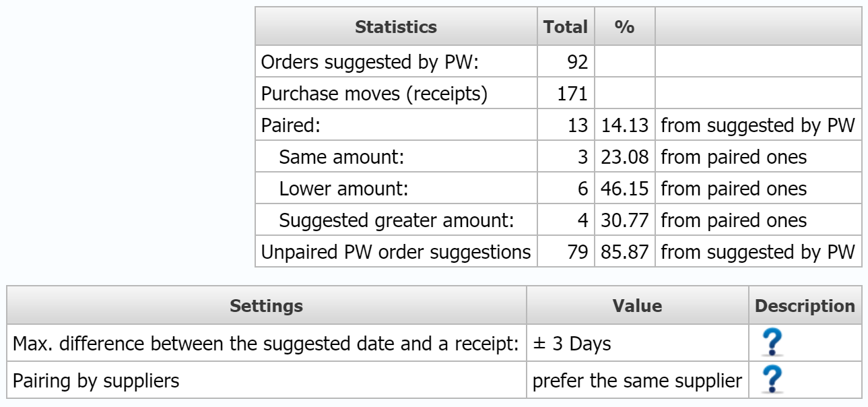Screen dimensions: 868x407
Task: Click the purchase moves total 171
Action: [x=573, y=94]
